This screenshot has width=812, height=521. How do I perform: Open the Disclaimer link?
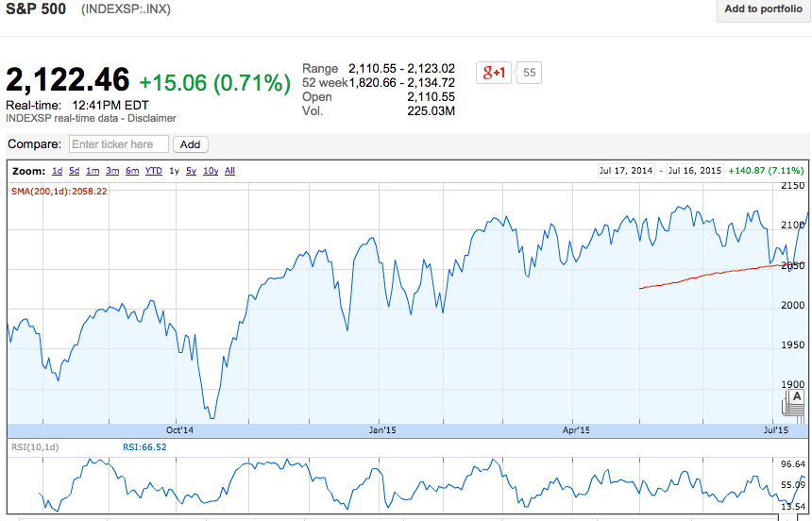pyautogui.click(x=152, y=119)
